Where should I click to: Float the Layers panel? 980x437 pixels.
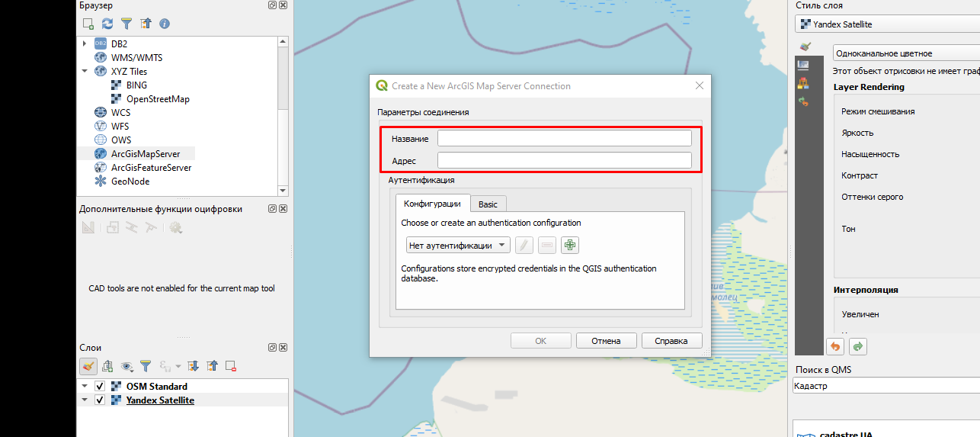[273, 347]
